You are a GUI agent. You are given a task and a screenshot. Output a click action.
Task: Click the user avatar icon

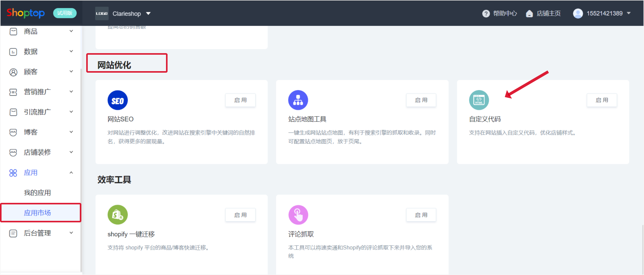(578, 13)
